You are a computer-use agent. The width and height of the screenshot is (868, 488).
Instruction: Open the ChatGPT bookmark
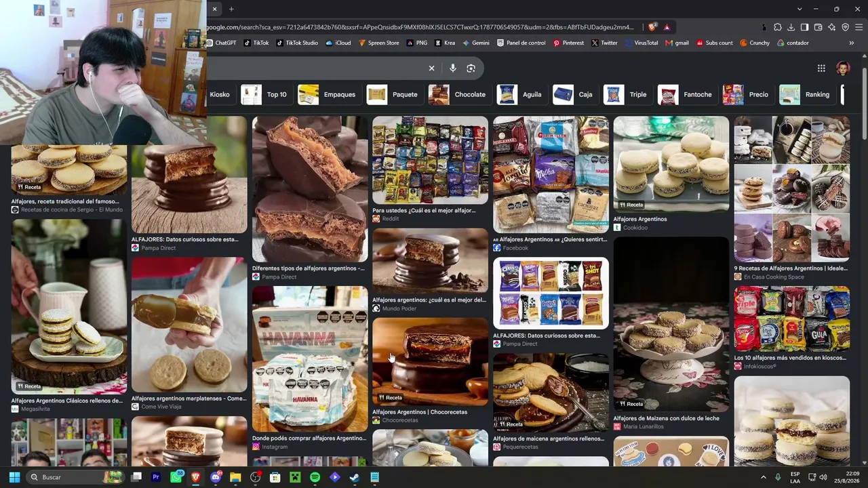pyautogui.click(x=220, y=43)
